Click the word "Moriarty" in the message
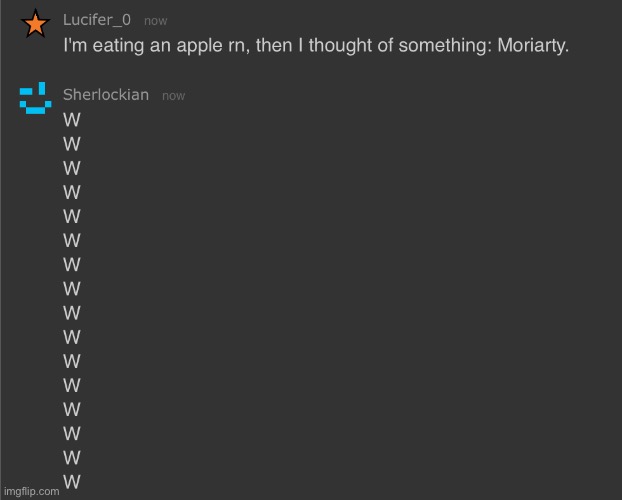 click(x=531, y=46)
